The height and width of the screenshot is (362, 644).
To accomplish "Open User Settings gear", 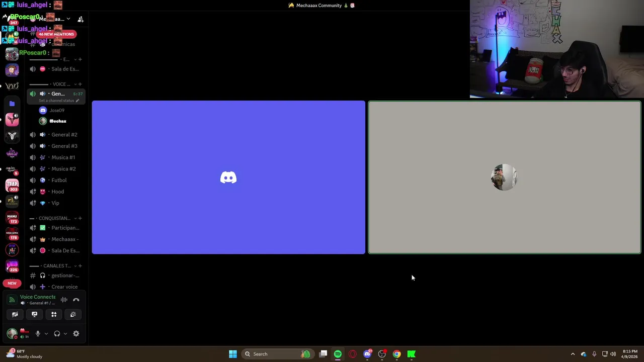I will tap(76, 333).
